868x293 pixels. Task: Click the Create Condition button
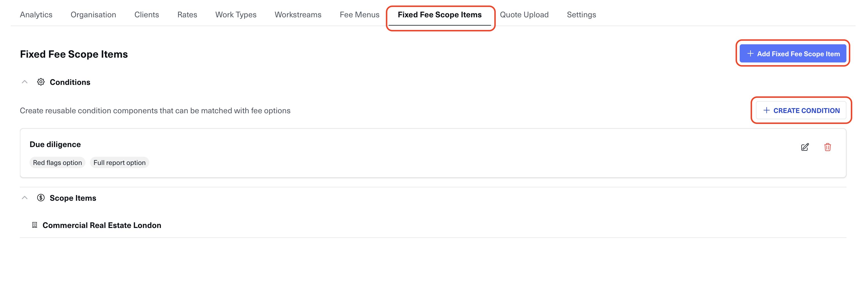pyautogui.click(x=801, y=110)
